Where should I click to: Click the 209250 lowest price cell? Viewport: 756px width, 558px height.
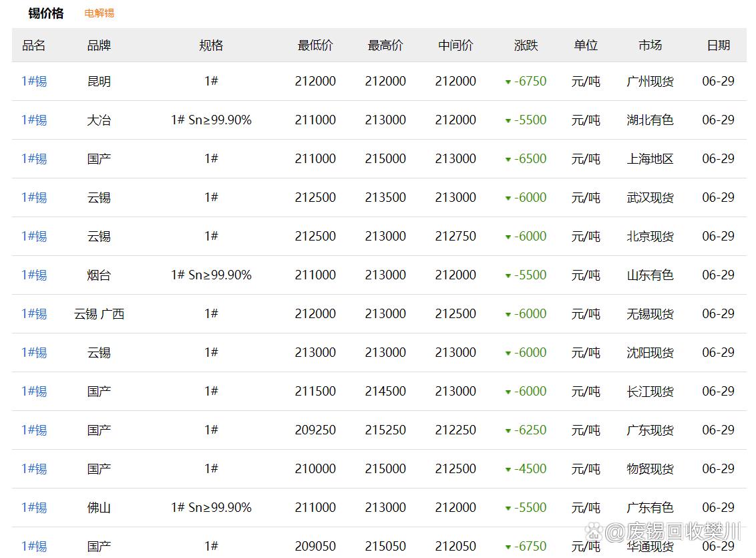click(315, 430)
